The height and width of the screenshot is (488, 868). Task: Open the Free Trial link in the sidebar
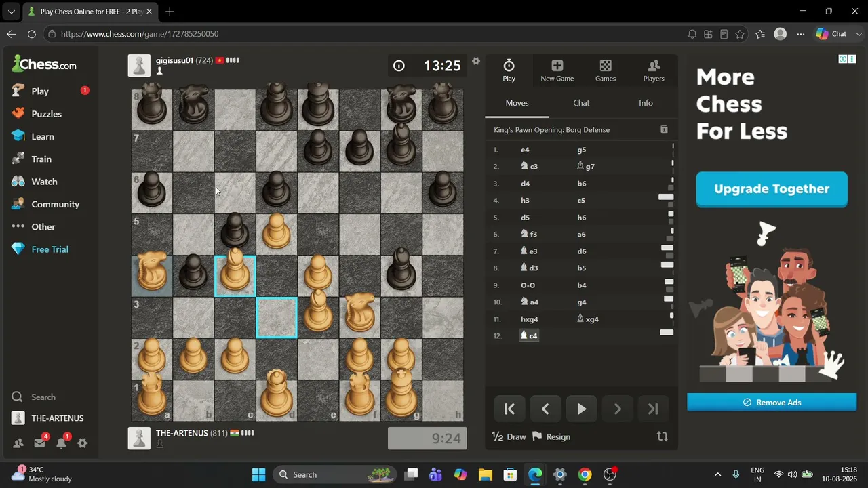pyautogui.click(x=40, y=249)
